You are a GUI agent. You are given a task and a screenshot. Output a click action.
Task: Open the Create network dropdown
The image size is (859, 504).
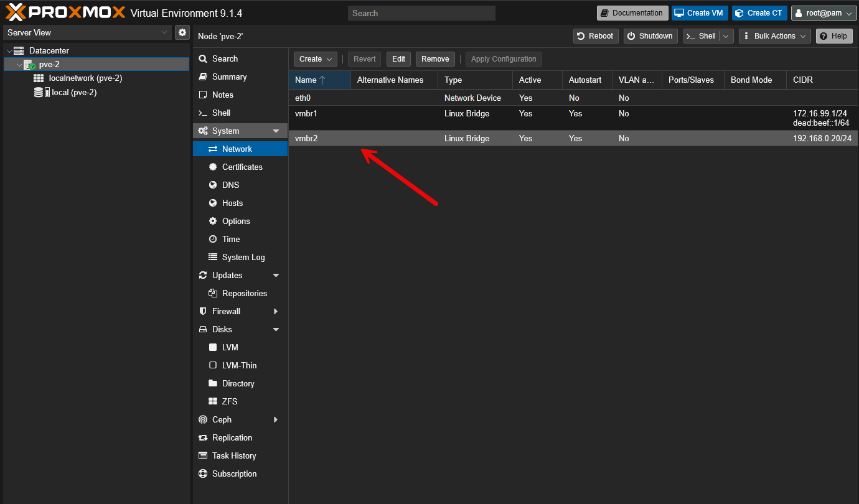pos(315,59)
